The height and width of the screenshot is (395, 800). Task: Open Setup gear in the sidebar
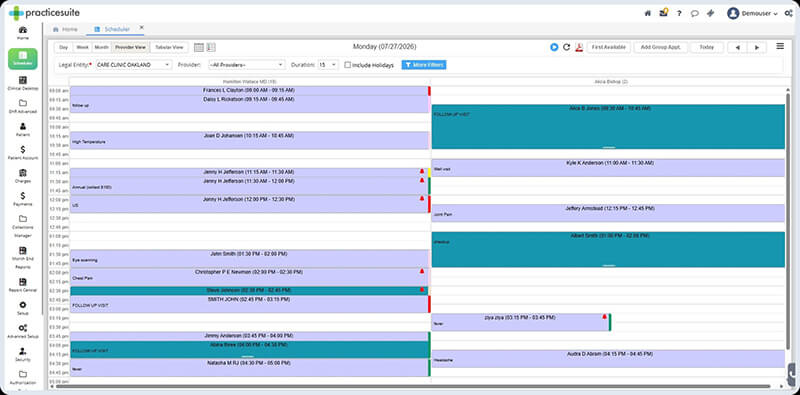pos(22,308)
